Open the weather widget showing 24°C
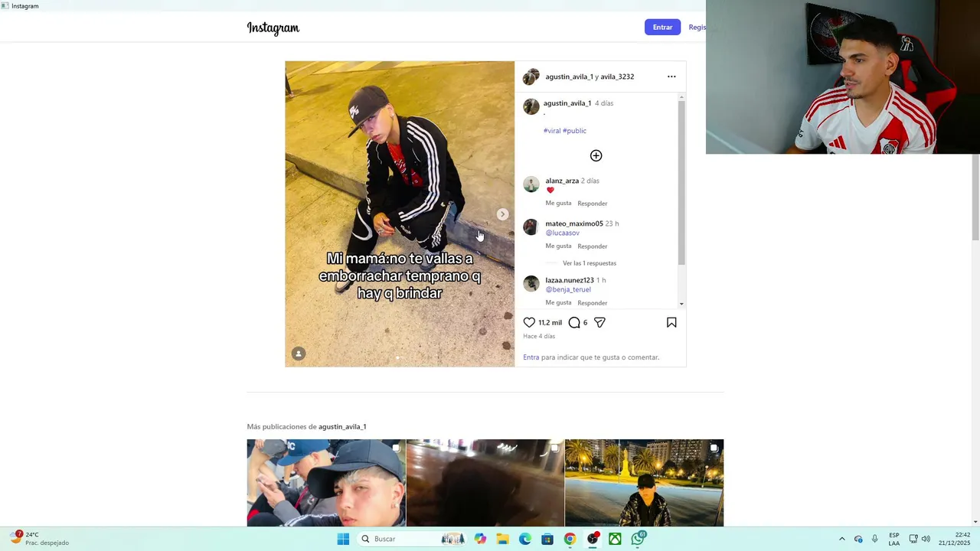 [x=38, y=539]
